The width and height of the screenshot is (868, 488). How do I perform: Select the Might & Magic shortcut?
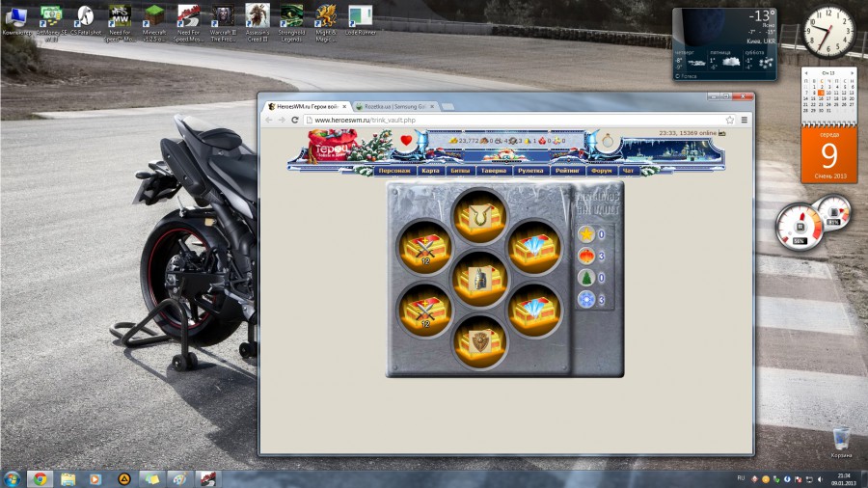(326, 23)
